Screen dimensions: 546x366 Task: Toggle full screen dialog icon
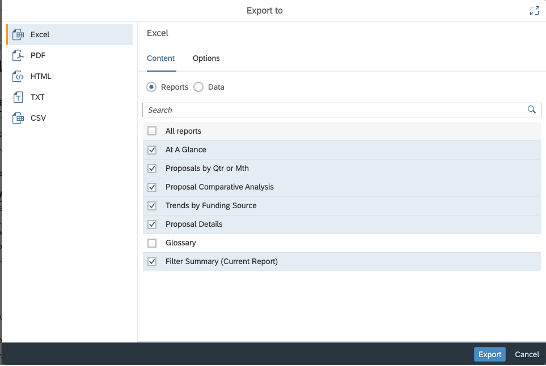click(534, 11)
